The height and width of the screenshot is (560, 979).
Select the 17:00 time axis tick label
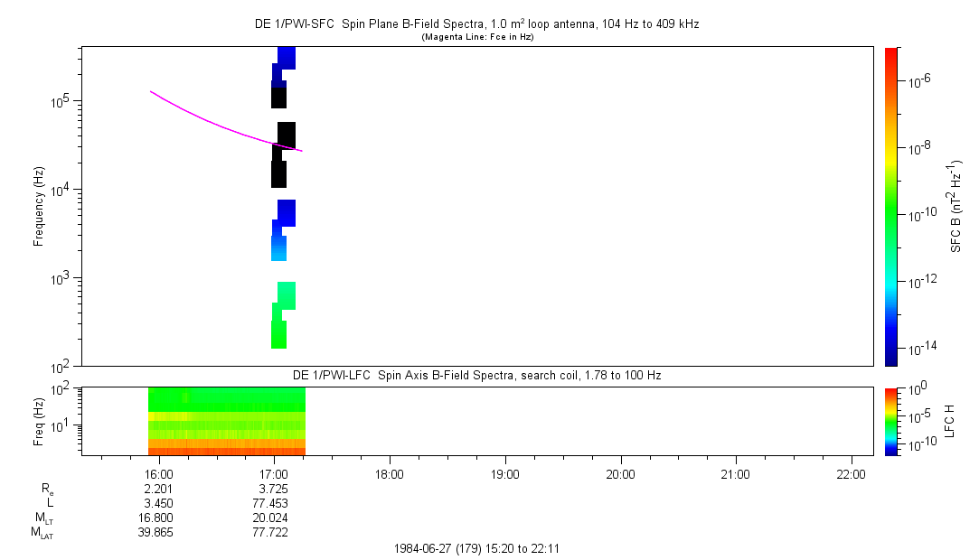click(x=274, y=473)
